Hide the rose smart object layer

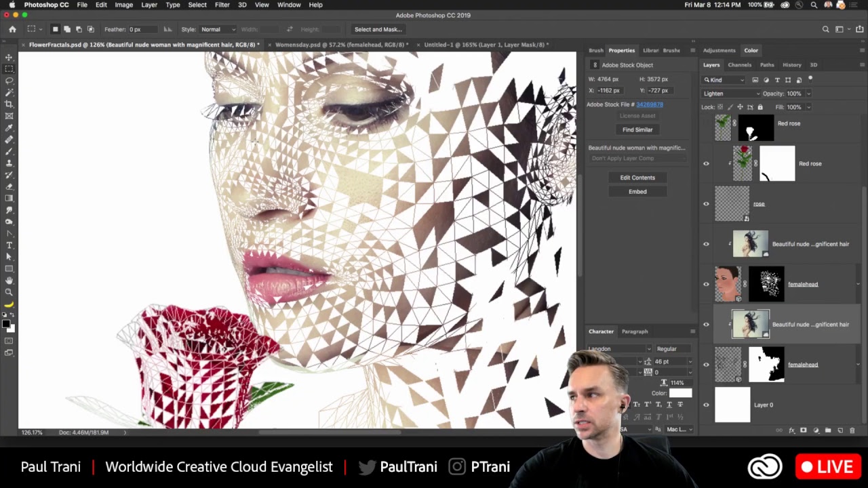(706, 204)
